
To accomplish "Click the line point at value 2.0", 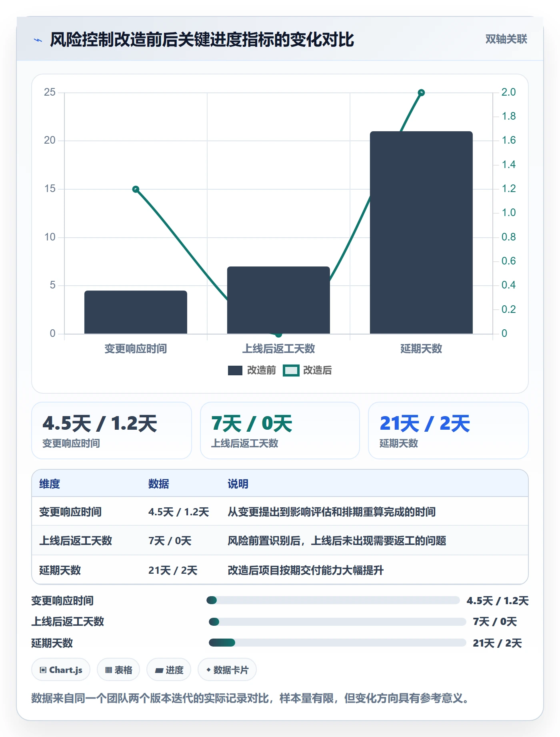I will 421,93.
